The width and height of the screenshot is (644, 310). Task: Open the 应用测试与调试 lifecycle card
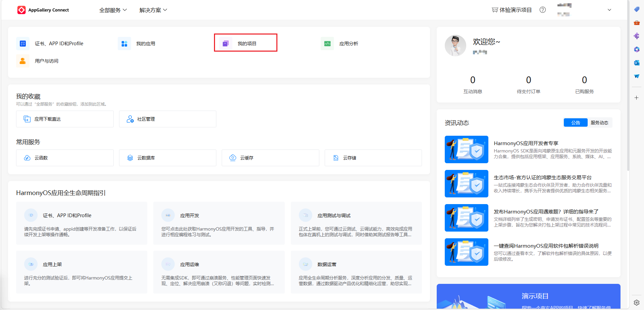[356, 223]
